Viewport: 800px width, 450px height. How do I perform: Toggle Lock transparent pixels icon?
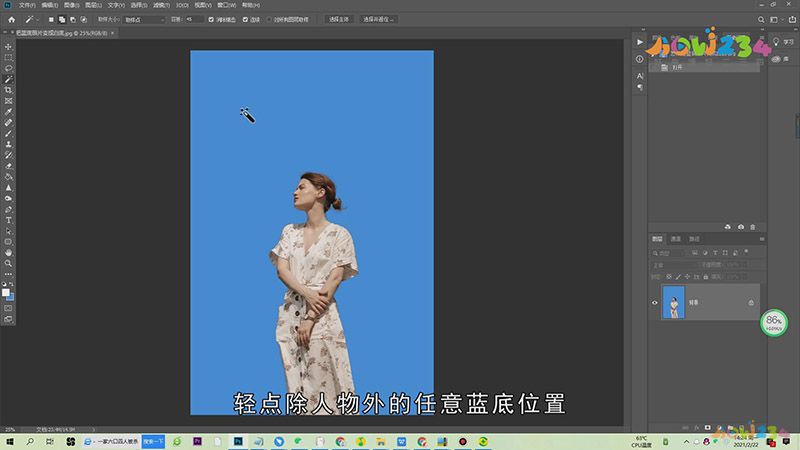pyautogui.click(x=669, y=277)
